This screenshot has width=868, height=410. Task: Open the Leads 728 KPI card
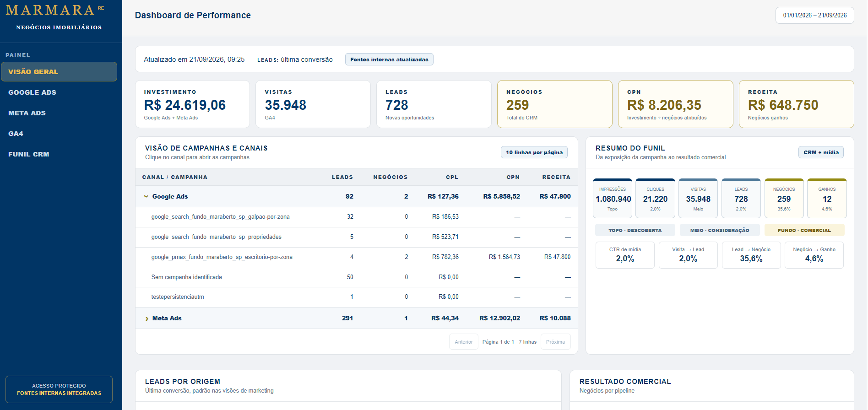pos(434,104)
